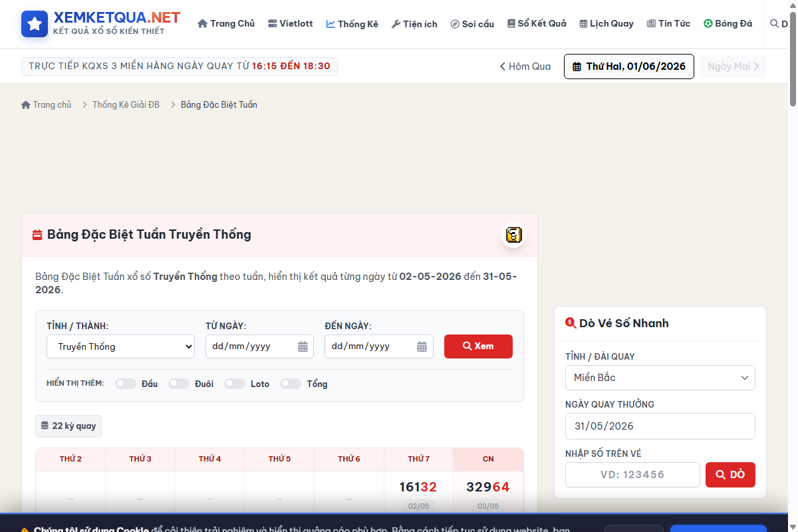Screen dimensions: 798x532
Task: Click the calendar icon beside panel title
Action: [x=37, y=235]
